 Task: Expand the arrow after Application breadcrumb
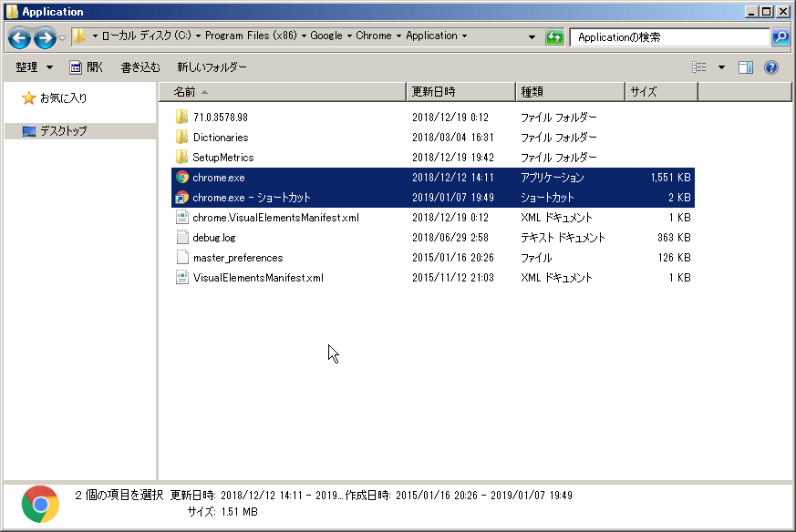pos(464,36)
